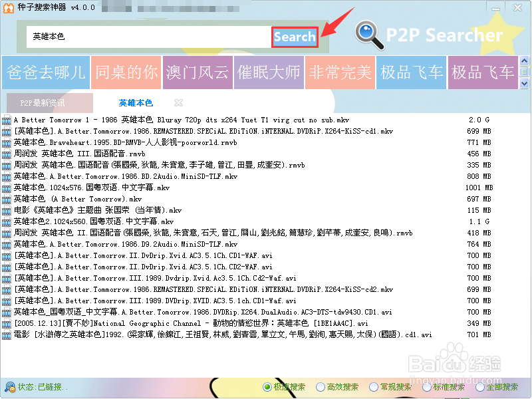Click video icon of the 335 MB rmvb row
The height and width of the screenshot is (399, 532).
[7, 165]
